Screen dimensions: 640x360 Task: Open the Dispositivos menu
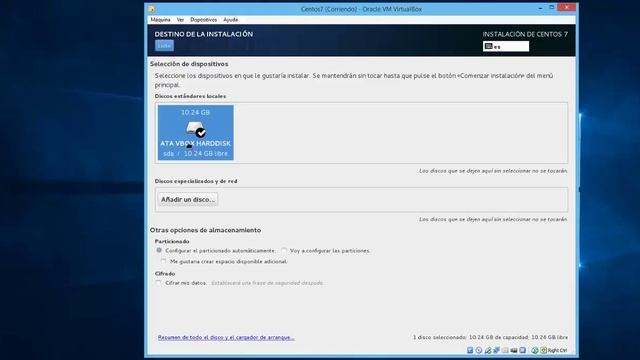pos(204,20)
